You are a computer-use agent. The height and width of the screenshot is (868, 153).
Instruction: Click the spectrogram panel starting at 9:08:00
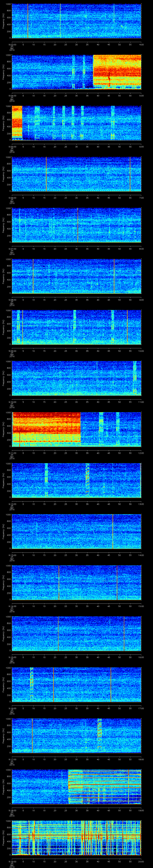(76, 276)
